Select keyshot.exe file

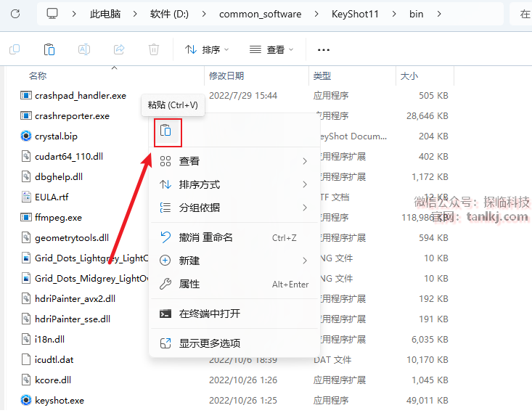(x=60, y=401)
